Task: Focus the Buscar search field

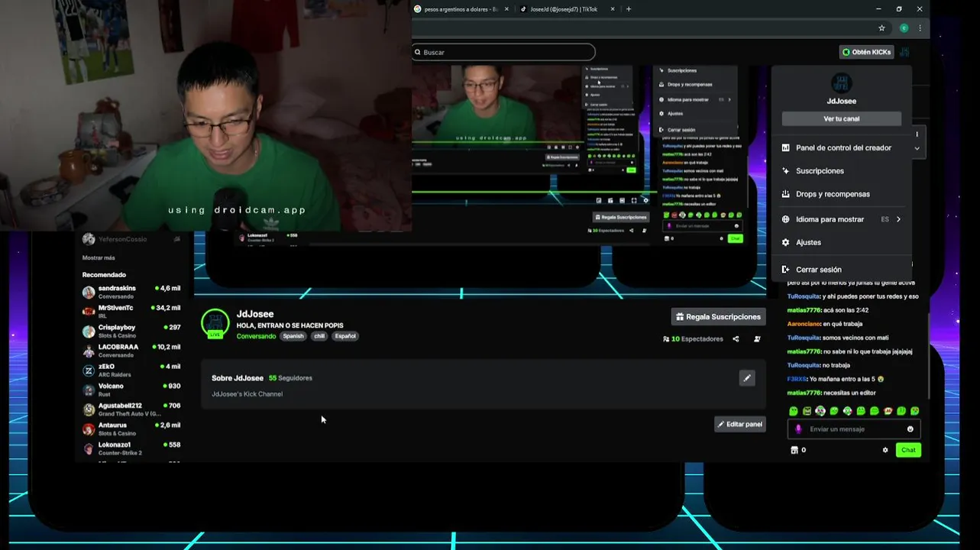Action: pos(503,52)
